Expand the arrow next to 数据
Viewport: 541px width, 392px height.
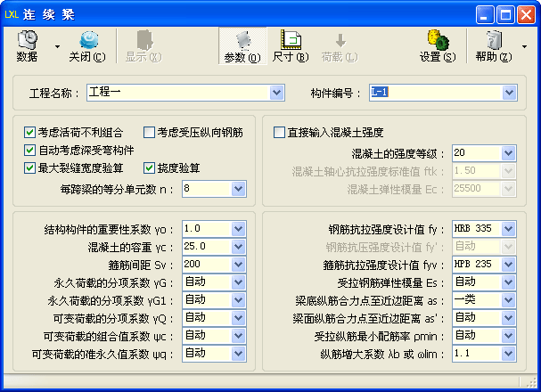57,46
